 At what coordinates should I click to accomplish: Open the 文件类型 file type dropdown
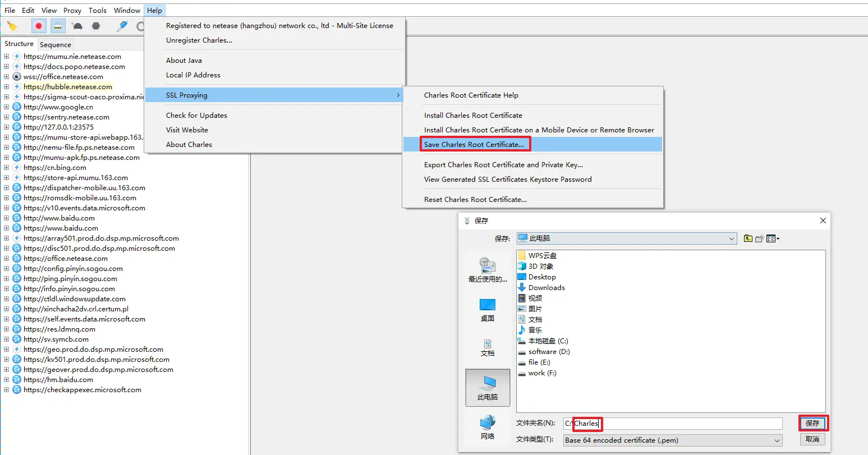click(673, 440)
